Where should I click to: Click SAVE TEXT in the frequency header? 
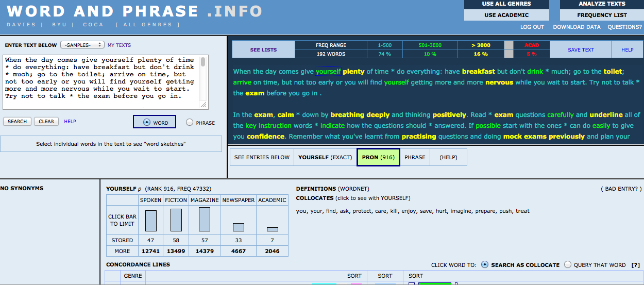coord(581,50)
